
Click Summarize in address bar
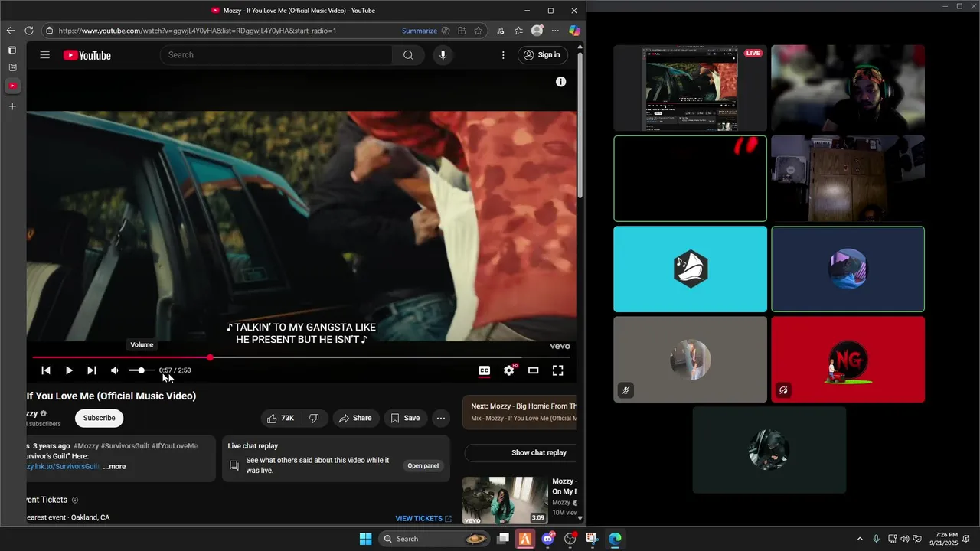click(420, 31)
